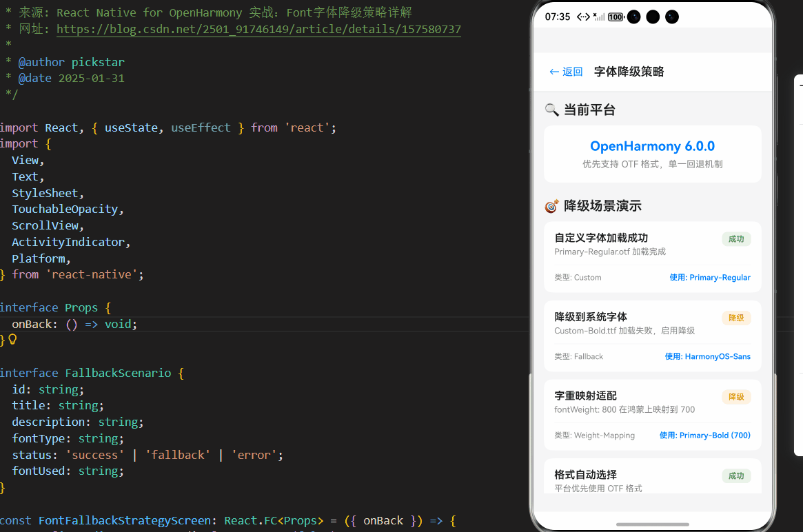Screen dimensions: 803x532
Task: Click the fontUsed: string property line
Action: tap(68, 471)
